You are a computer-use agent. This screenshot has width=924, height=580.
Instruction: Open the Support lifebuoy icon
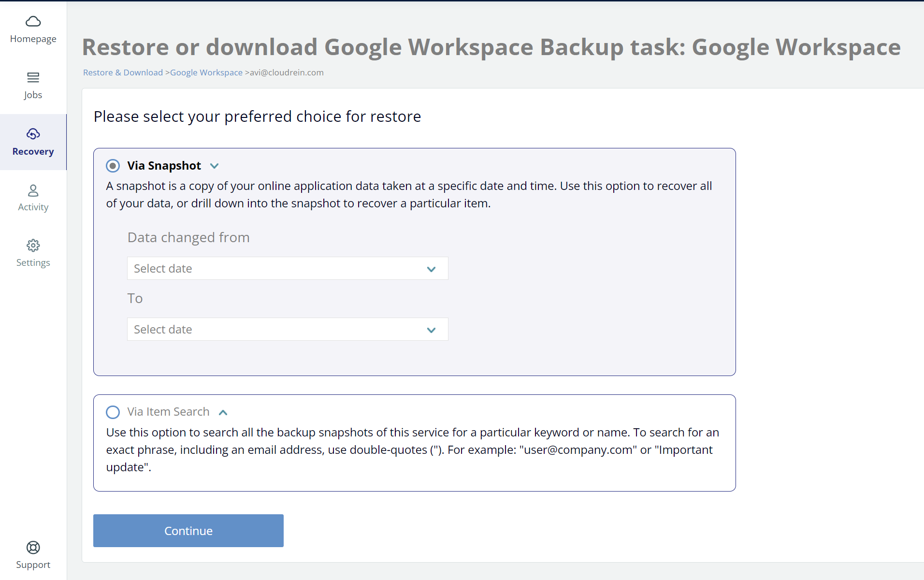point(33,547)
